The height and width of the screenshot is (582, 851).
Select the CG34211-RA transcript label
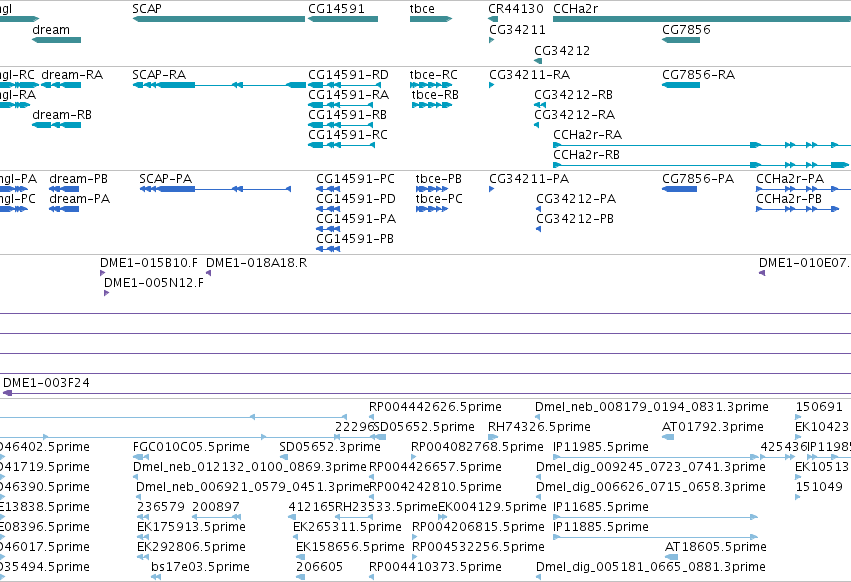tap(530, 74)
